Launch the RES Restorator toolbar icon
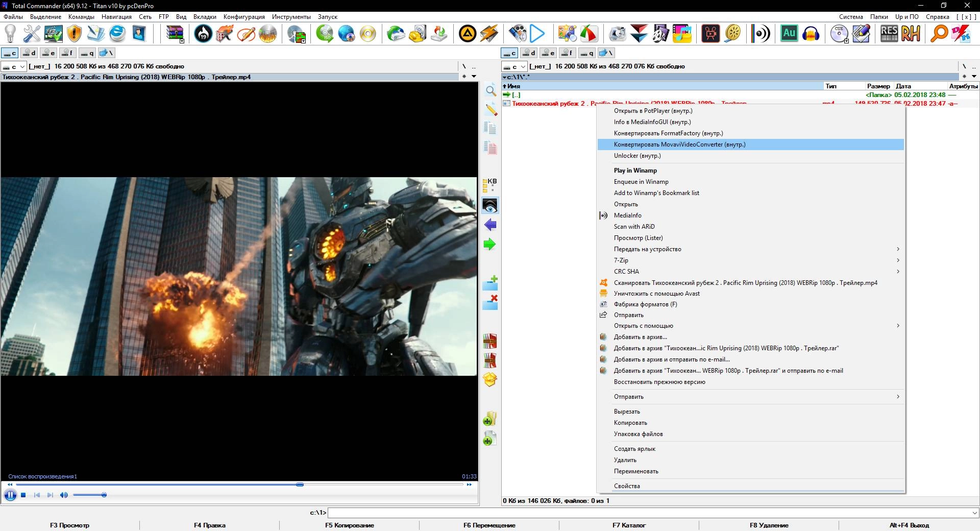980x531 pixels. (889, 34)
